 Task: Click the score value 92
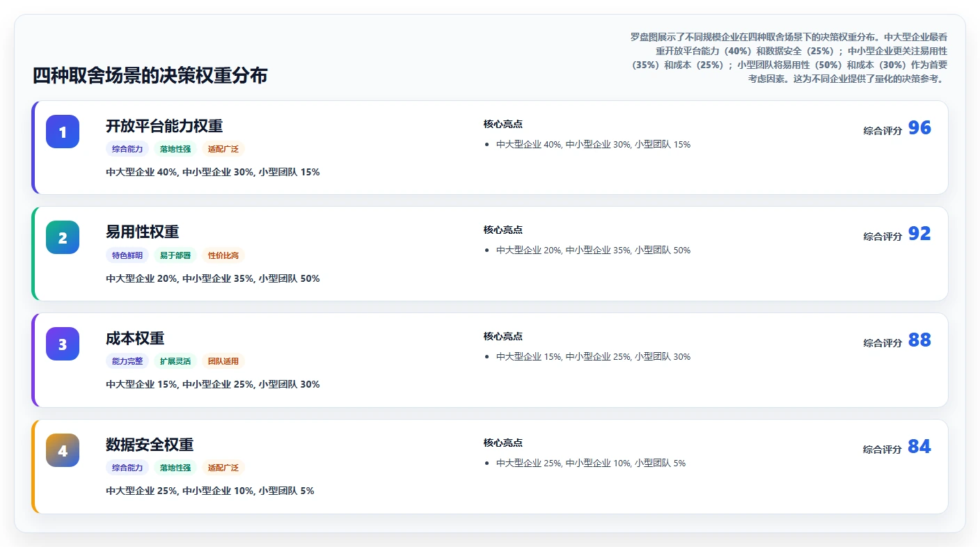[x=919, y=234]
